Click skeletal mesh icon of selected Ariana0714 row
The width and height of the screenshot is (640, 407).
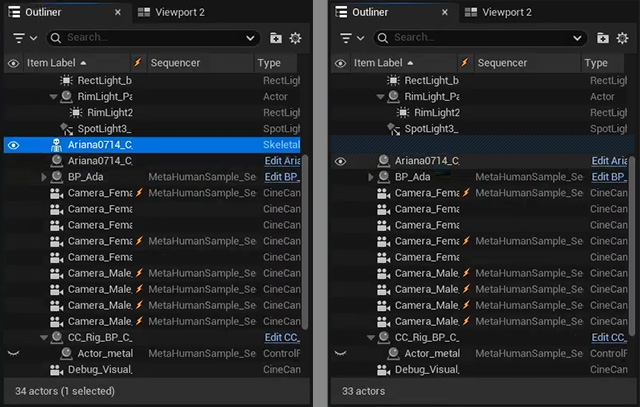click(56, 145)
